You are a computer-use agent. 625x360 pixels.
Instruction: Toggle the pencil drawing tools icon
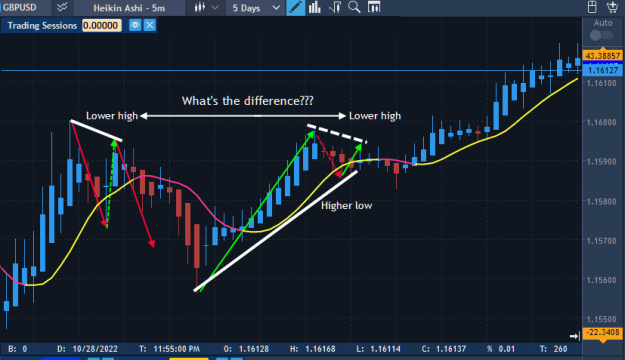click(x=296, y=8)
